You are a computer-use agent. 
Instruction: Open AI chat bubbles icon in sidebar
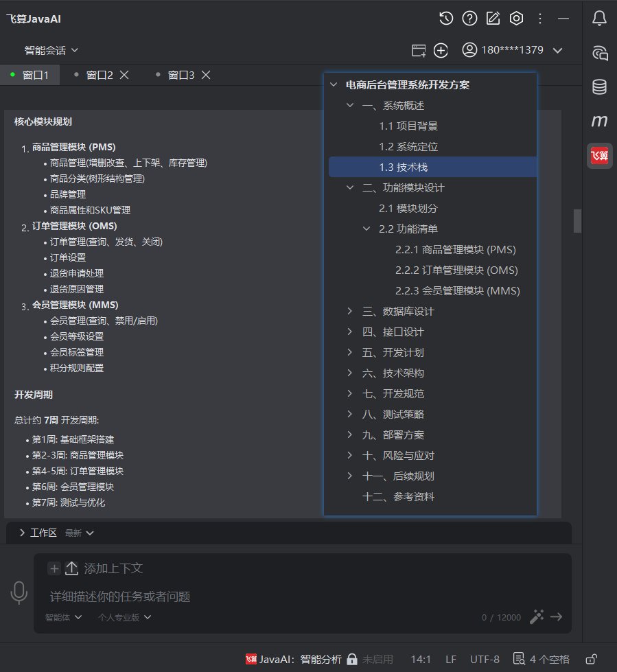(600, 53)
